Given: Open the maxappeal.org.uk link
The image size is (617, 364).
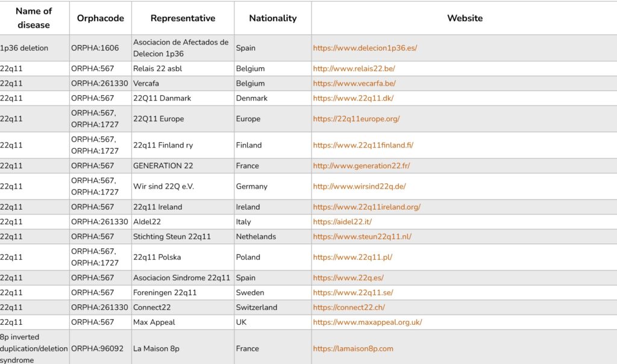Looking at the screenshot, I should coord(367,322).
